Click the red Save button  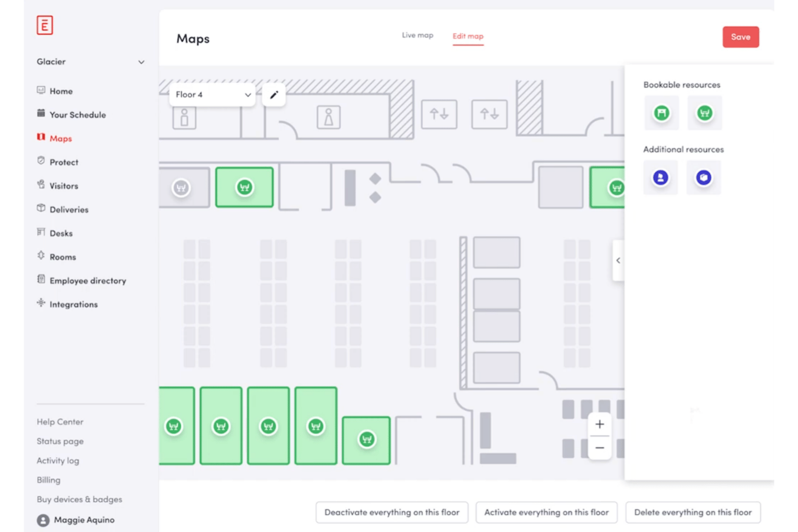(740, 37)
